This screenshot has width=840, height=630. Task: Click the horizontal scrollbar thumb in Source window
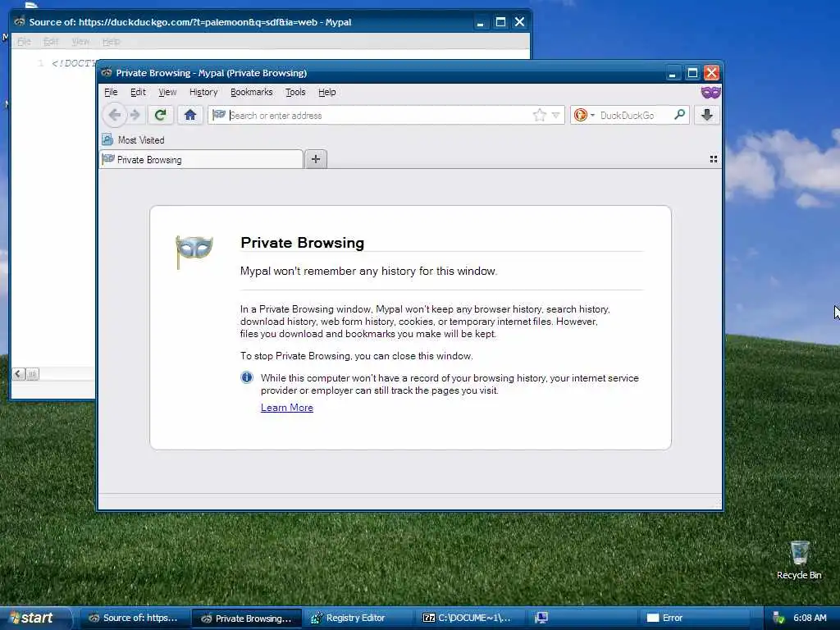(x=32, y=373)
